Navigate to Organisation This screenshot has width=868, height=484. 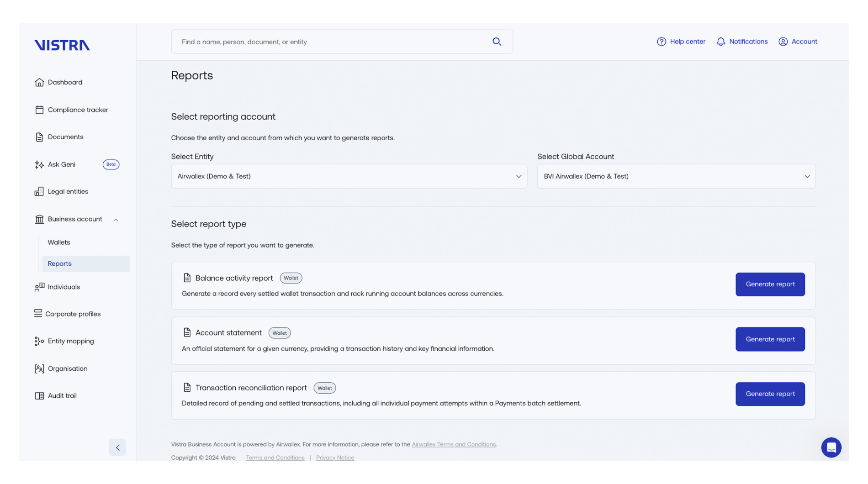(68, 368)
